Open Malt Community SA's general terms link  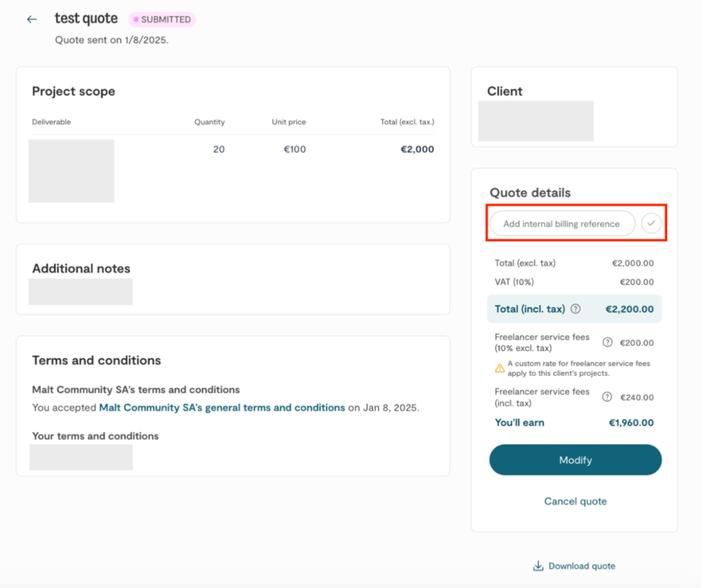coord(222,408)
